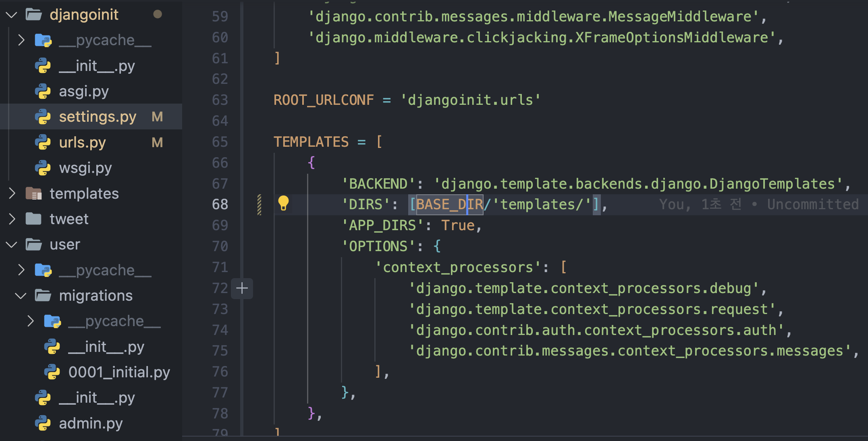Open the urls.py file
This screenshot has width=868, height=441.
(82, 142)
